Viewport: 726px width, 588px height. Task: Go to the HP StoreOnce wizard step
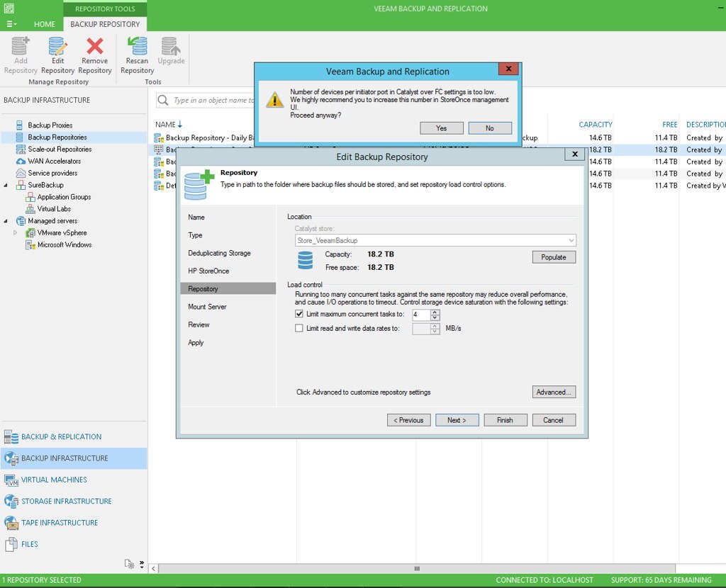208,271
